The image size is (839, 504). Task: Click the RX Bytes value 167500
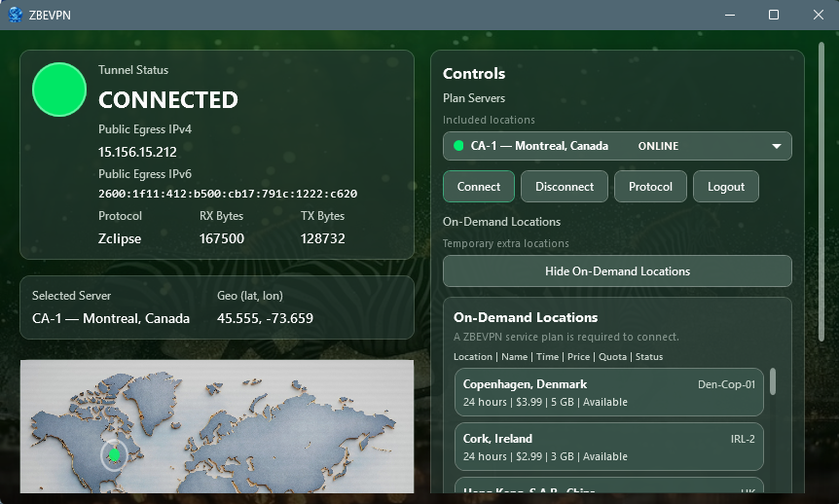click(x=222, y=238)
